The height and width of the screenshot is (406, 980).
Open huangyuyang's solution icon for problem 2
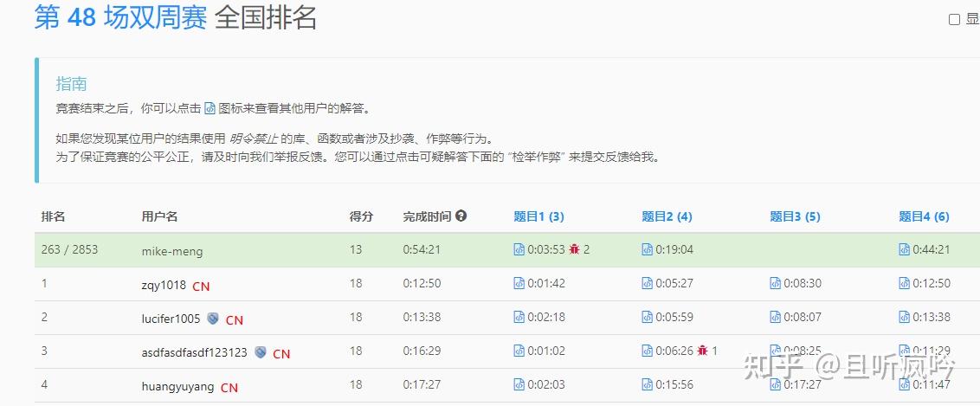click(x=647, y=384)
